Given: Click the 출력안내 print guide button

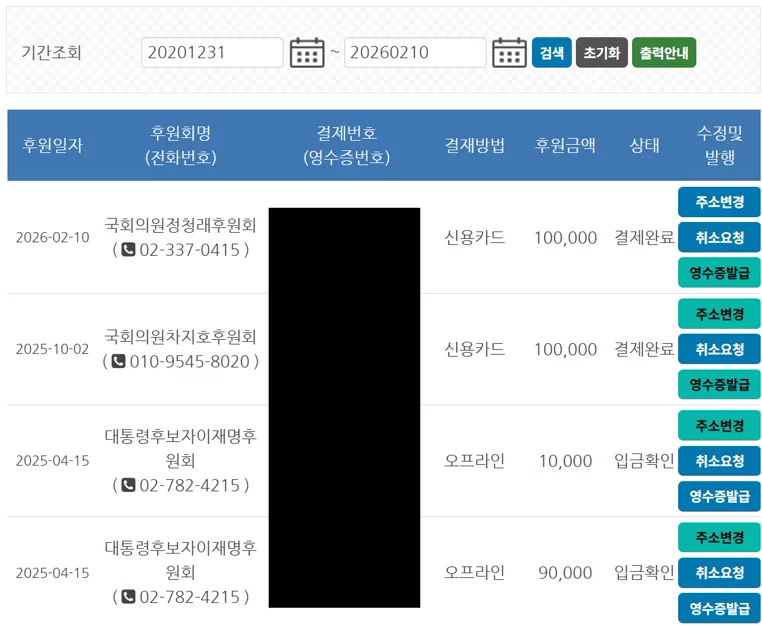Looking at the screenshot, I should [664, 52].
